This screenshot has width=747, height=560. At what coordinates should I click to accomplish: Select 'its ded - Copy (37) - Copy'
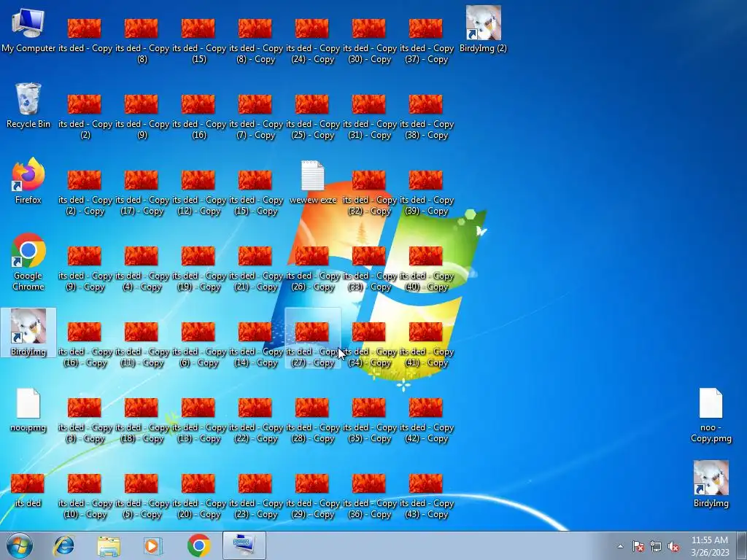[426, 41]
